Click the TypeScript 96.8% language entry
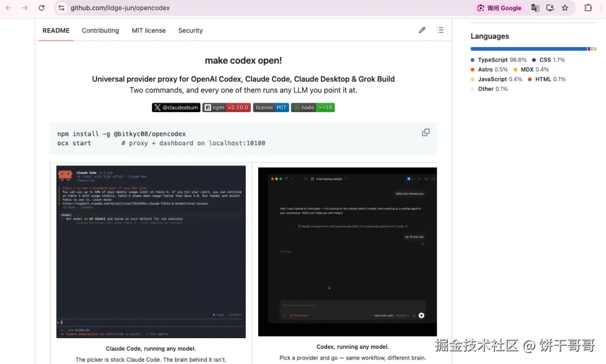Viewport: 606px width, 364px height. 499,60
